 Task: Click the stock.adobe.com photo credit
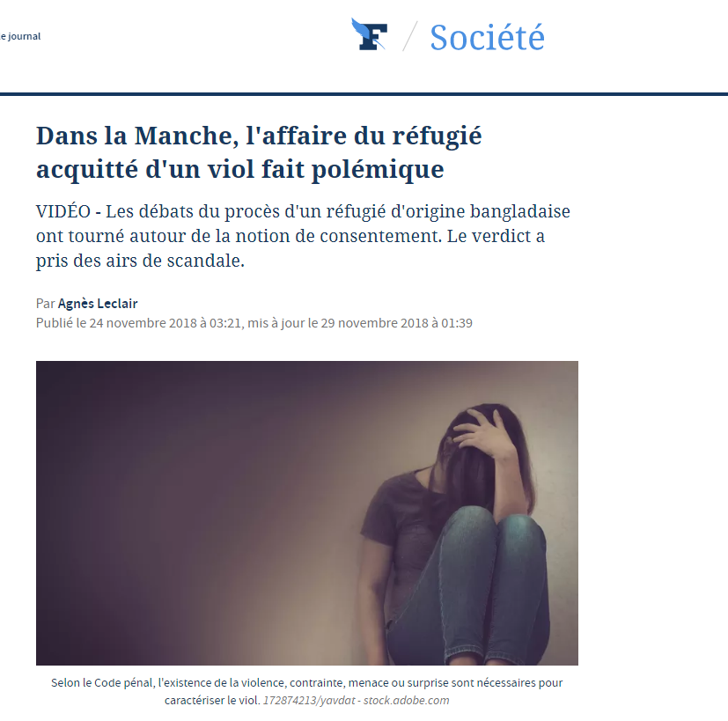(x=406, y=701)
